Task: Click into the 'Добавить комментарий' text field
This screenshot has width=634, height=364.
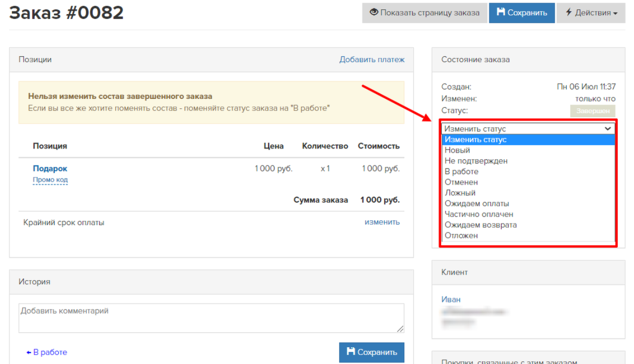Action: tap(211, 318)
